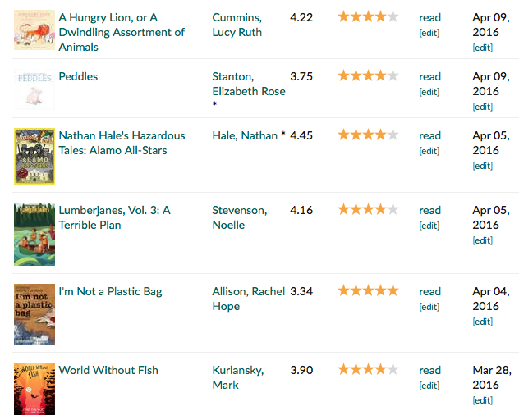Image resolution: width=519 pixels, height=420 pixels.
Task: Open the Lumberjanes cover image
Action: (x=34, y=234)
